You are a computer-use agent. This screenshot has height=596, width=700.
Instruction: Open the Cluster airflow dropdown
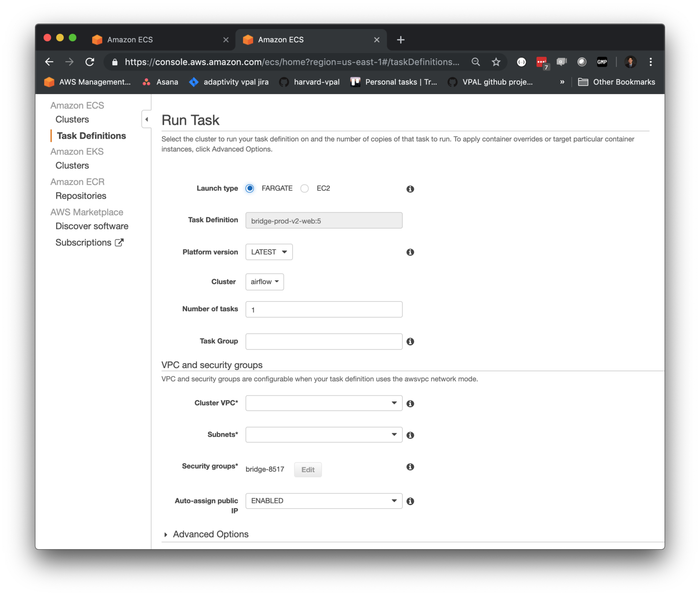tap(264, 282)
